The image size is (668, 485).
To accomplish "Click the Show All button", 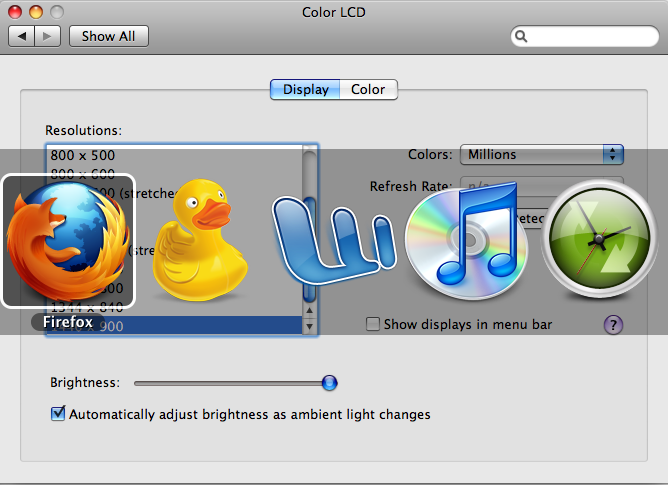I will click(x=109, y=36).
